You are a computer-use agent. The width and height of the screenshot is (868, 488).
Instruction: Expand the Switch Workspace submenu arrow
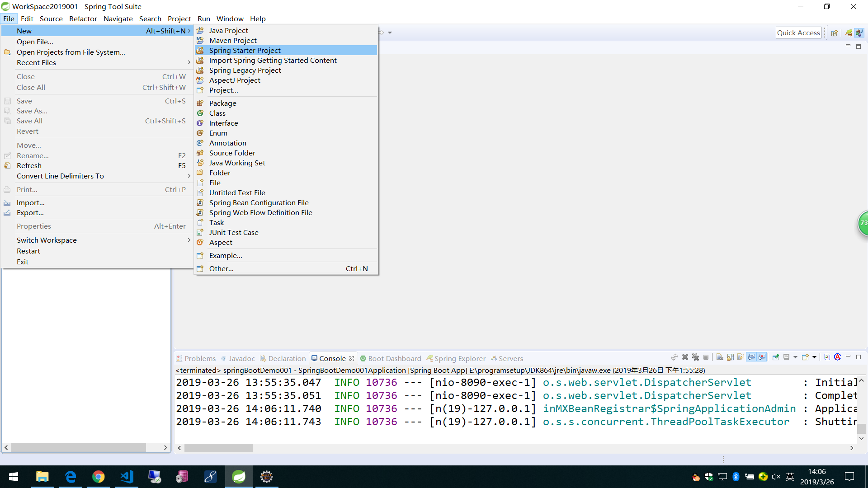(x=189, y=240)
